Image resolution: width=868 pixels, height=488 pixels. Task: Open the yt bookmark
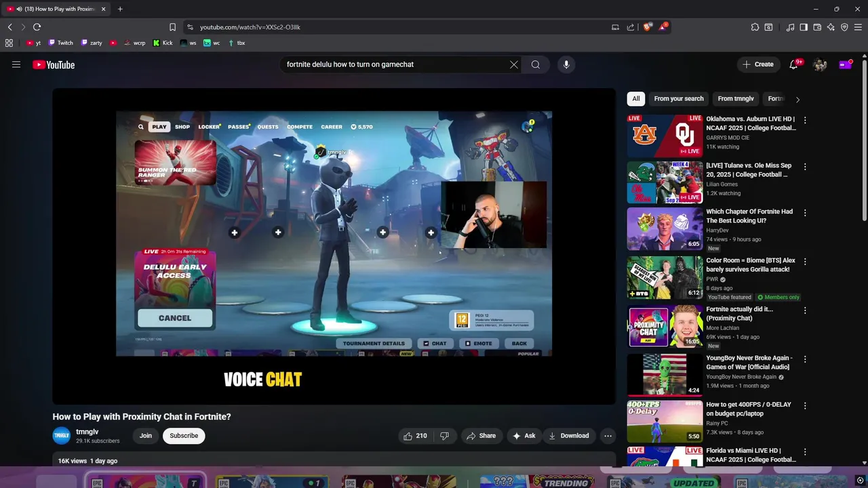(33, 43)
